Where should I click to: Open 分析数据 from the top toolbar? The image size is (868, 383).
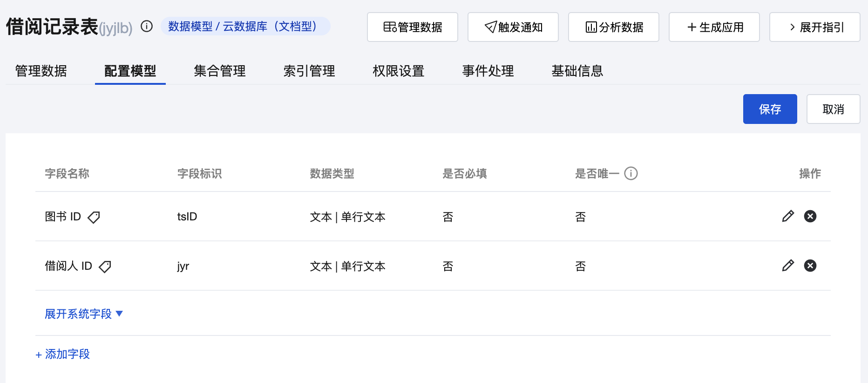click(x=613, y=27)
